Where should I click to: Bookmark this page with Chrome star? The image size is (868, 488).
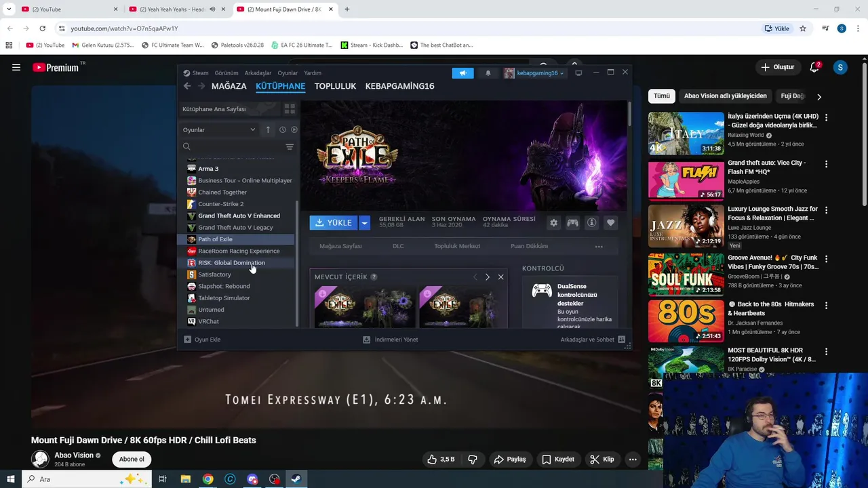(x=803, y=28)
